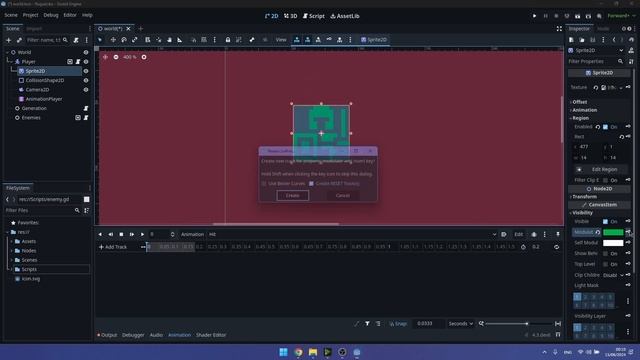The height and width of the screenshot is (360, 640).
Task: Toggle visibility of CollisionShape2D node
Action: click(x=86, y=80)
